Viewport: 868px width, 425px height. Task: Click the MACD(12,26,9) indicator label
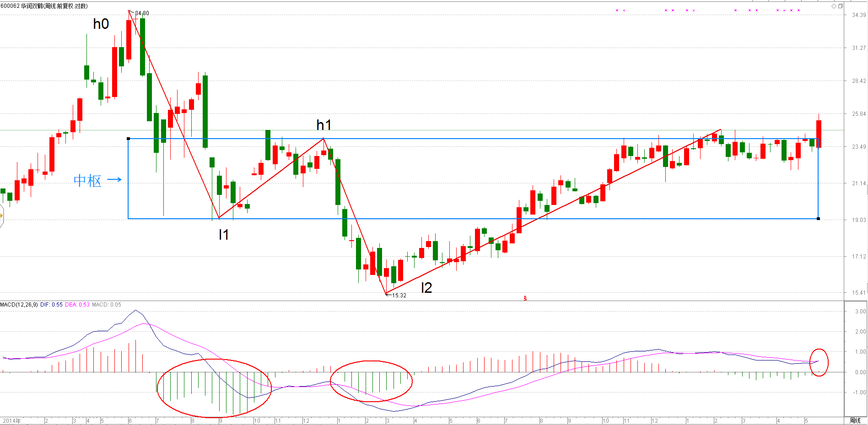(19, 304)
